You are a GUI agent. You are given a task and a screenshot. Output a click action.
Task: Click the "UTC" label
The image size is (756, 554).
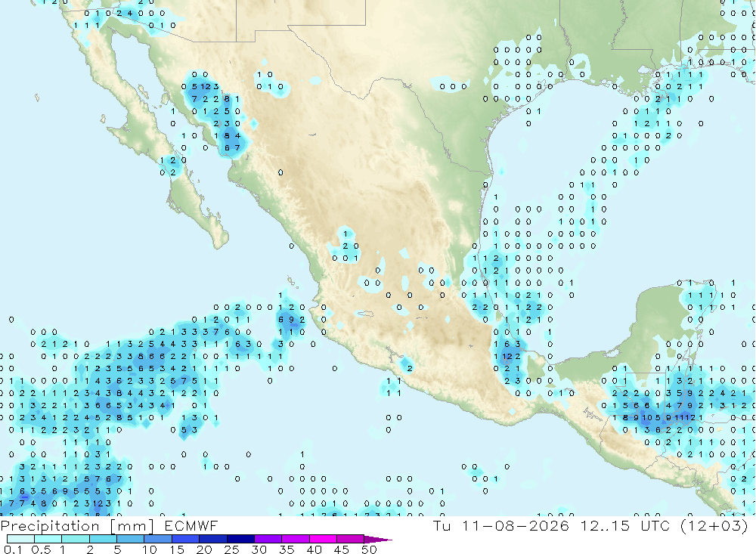point(655,525)
